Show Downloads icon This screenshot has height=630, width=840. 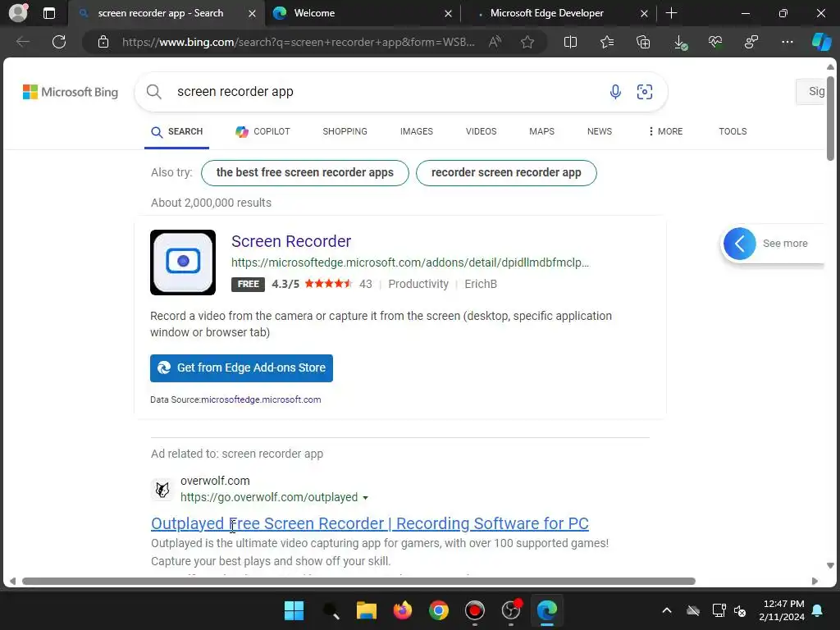679,43
